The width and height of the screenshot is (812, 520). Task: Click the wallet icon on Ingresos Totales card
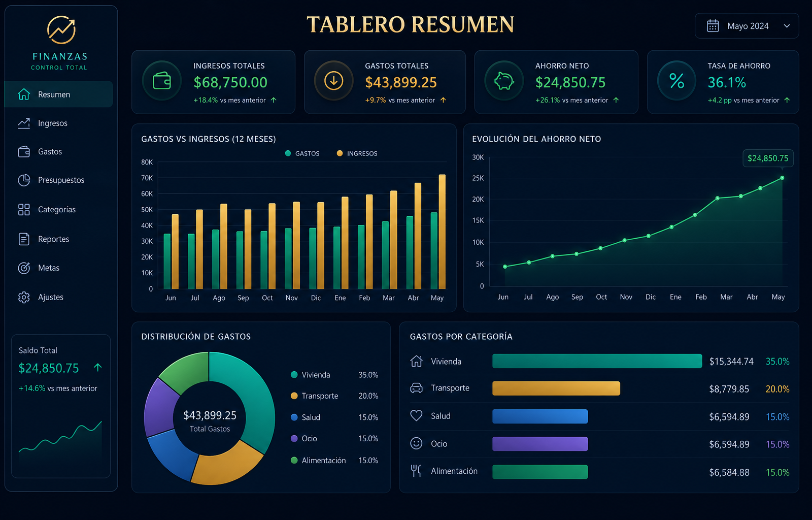pos(162,81)
